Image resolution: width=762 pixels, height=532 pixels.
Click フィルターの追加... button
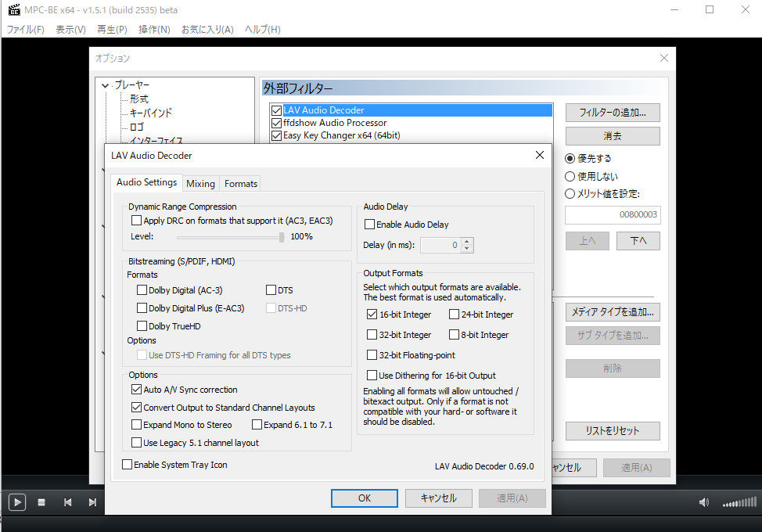613,113
